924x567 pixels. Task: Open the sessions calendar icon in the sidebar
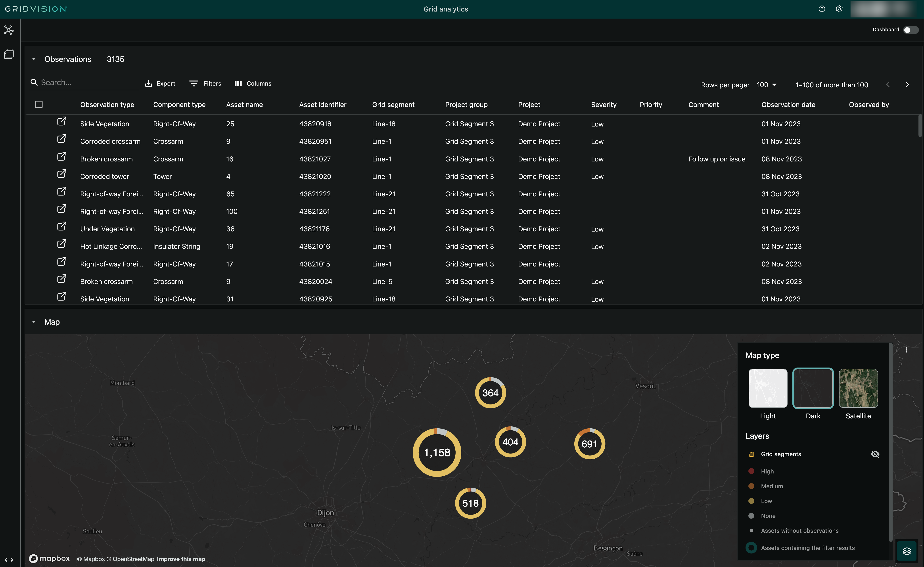9,54
